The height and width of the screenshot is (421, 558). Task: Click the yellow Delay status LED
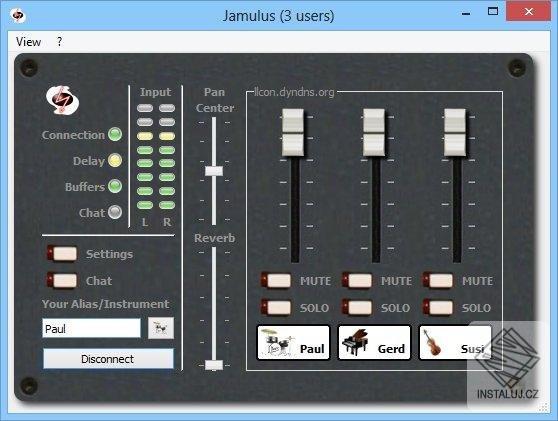[x=115, y=160]
